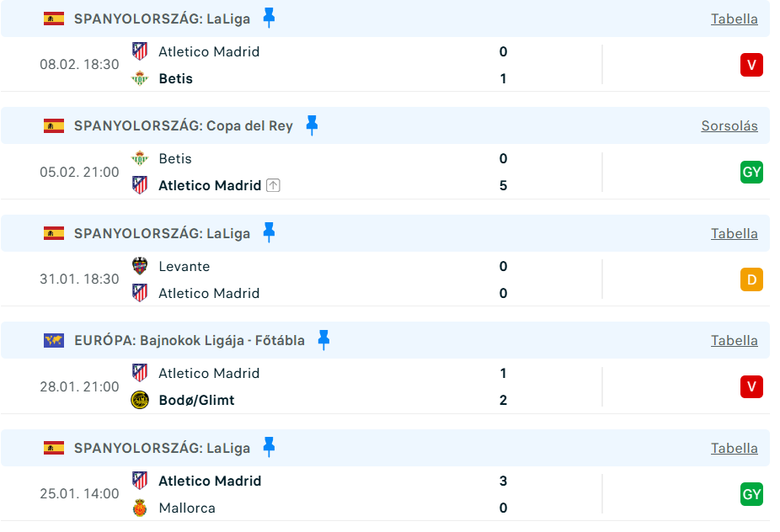Open the EURÓPA: Bajnokok Ligája - Főtábla header
This screenshot has width=780, height=532.
189,340
